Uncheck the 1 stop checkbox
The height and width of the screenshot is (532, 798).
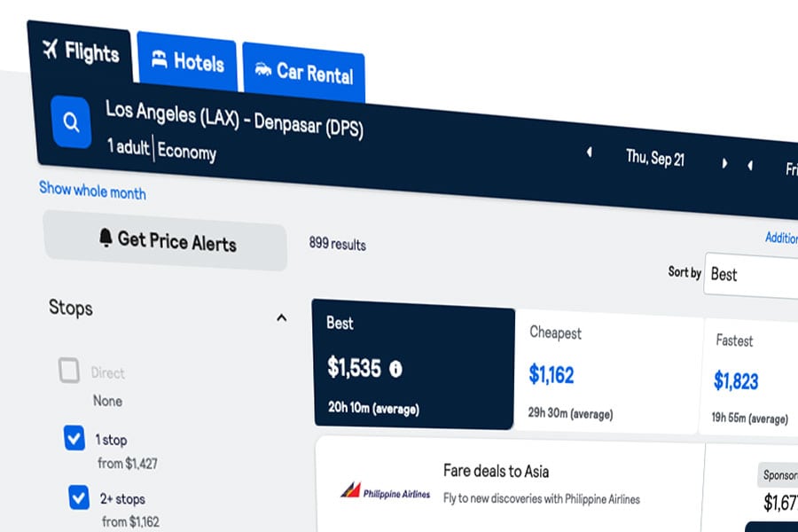(74, 438)
